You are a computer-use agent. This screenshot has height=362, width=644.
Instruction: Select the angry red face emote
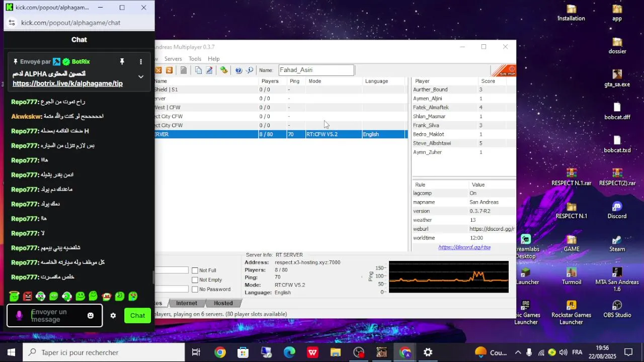28,297
